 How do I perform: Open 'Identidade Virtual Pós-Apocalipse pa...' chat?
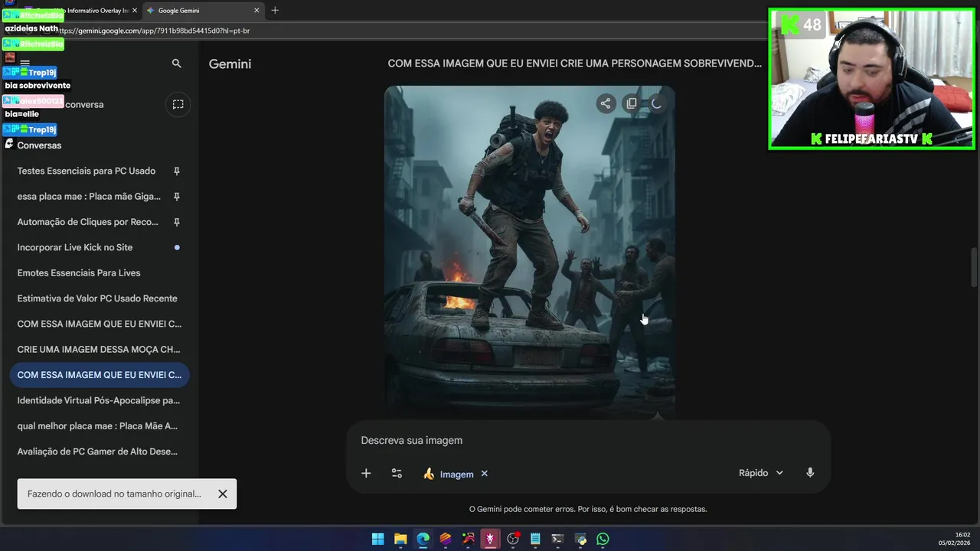click(x=100, y=400)
